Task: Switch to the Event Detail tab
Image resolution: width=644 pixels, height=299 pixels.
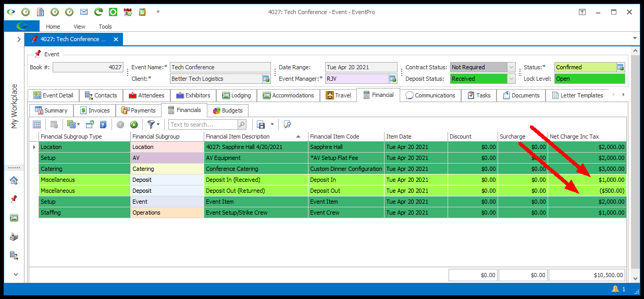Action: pyautogui.click(x=54, y=95)
